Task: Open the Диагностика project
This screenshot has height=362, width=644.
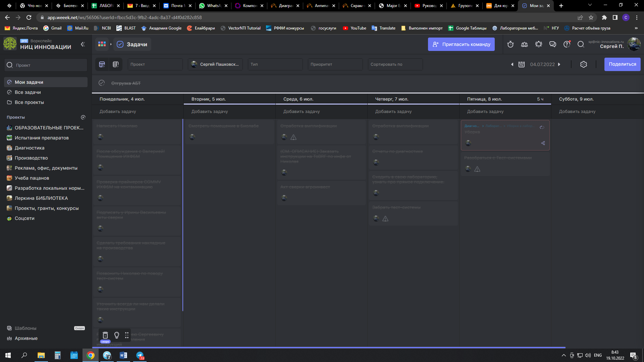Action: point(30,148)
